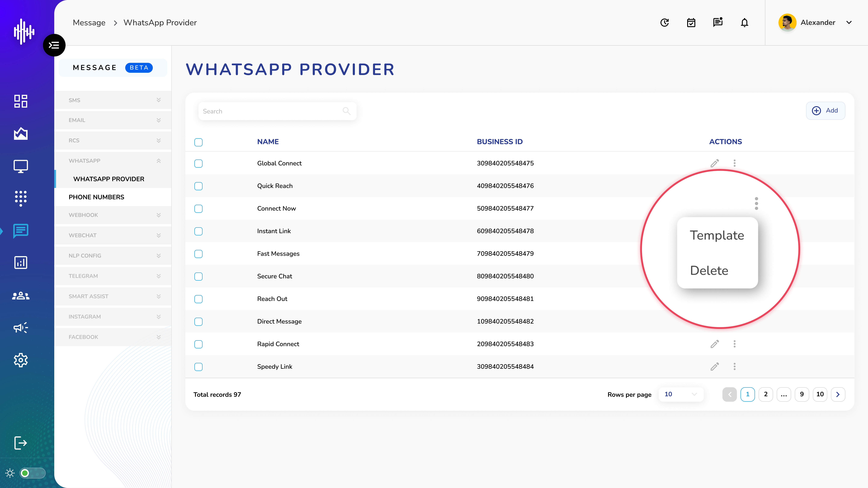Collapse the WHATSAPP section
Screen dimensions: 868x488
coord(113,161)
